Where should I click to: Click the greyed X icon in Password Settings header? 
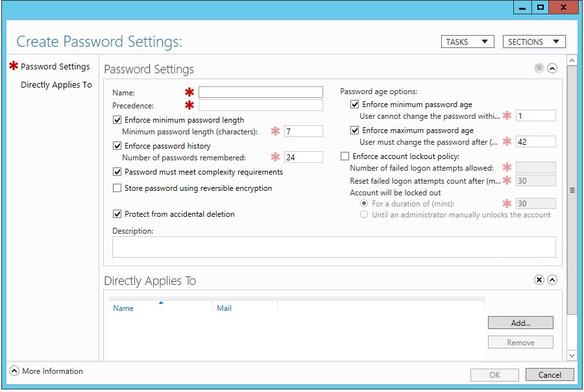click(539, 68)
